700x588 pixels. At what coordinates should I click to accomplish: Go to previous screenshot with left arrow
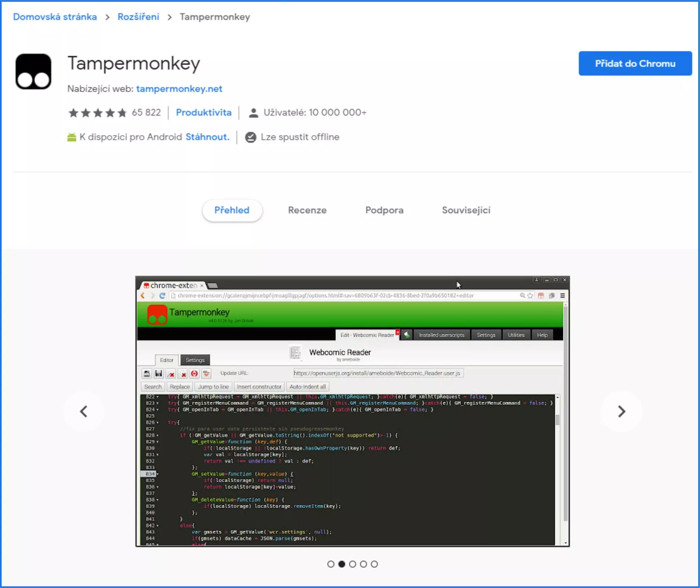84,411
